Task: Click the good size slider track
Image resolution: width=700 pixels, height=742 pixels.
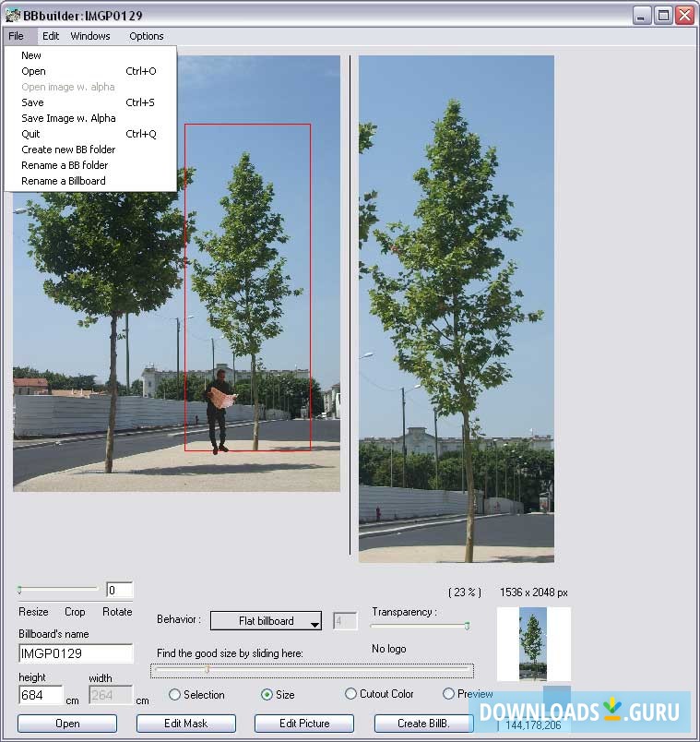Action: click(312, 670)
